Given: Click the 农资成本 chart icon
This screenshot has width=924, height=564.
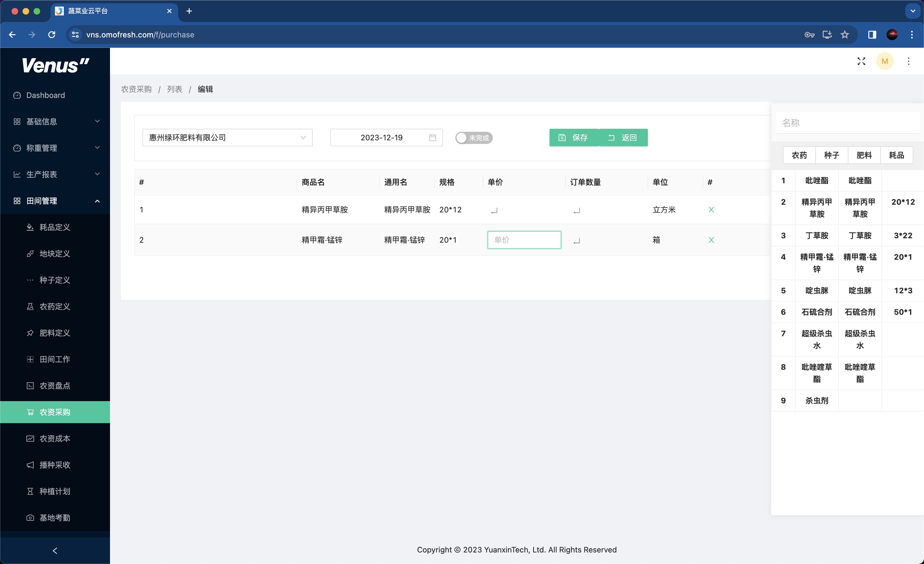Looking at the screenshot, I should tap(30, 439).
